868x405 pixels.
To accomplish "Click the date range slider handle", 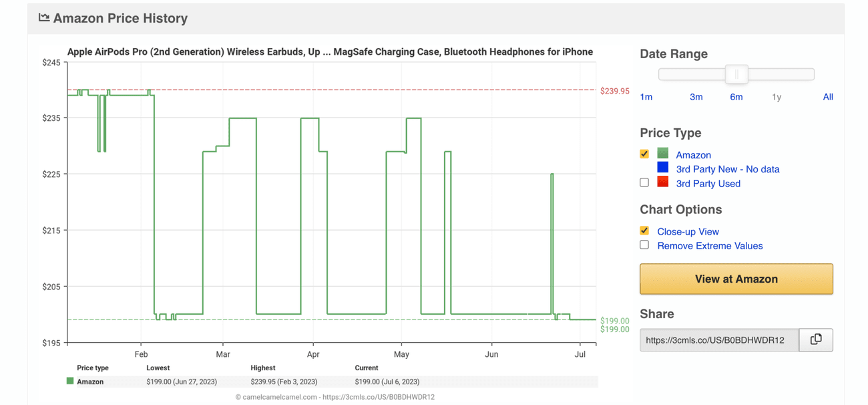I will click(x=736, y=74).
